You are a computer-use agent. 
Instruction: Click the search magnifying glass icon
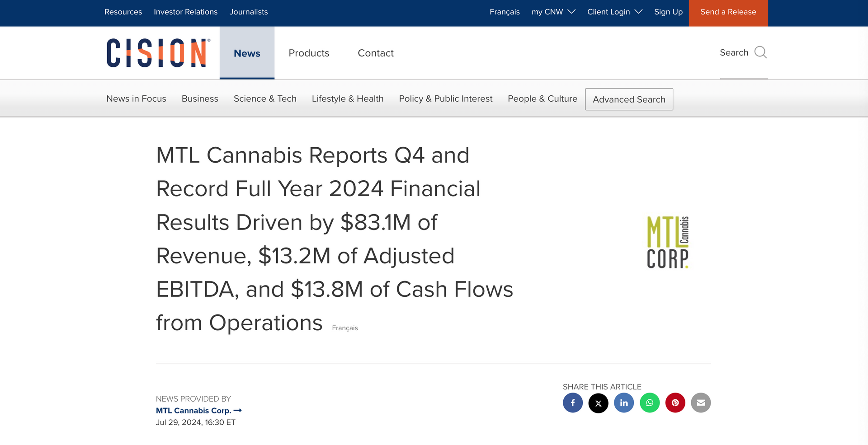(760, 52)
